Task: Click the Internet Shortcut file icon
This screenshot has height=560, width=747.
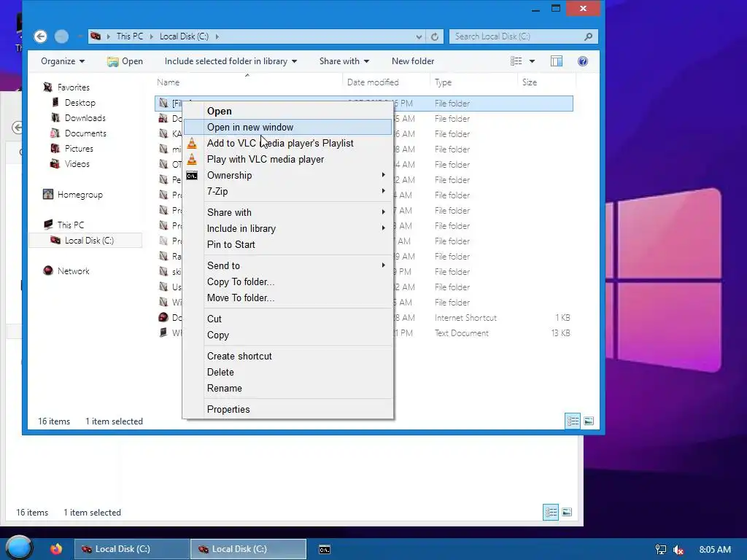Action: coord(163,318)
